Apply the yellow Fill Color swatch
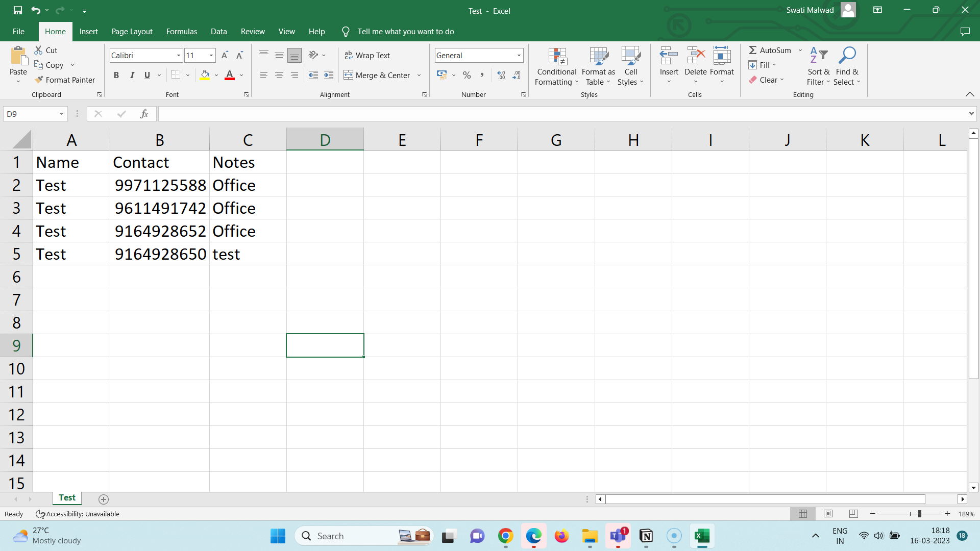The image size is (980, 551). click(x=205, y=75)
